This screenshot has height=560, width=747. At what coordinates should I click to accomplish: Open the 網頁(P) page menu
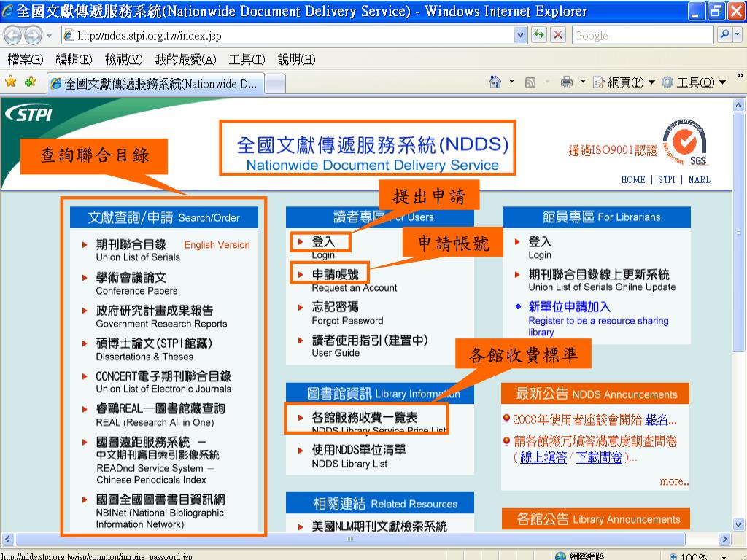click(624, 82)
